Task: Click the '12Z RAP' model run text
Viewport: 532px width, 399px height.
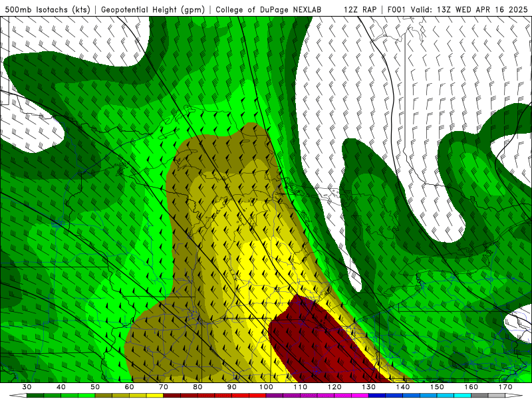Action: (360, 9)
